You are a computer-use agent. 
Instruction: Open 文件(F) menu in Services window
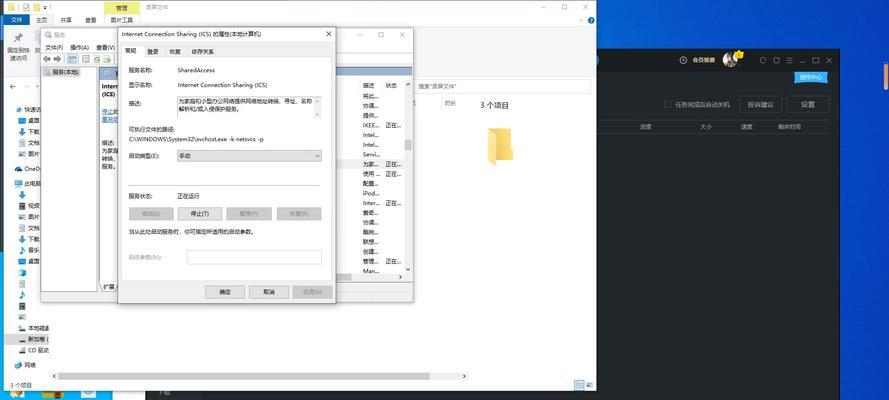pyautogui.click(x=54, y=48)
